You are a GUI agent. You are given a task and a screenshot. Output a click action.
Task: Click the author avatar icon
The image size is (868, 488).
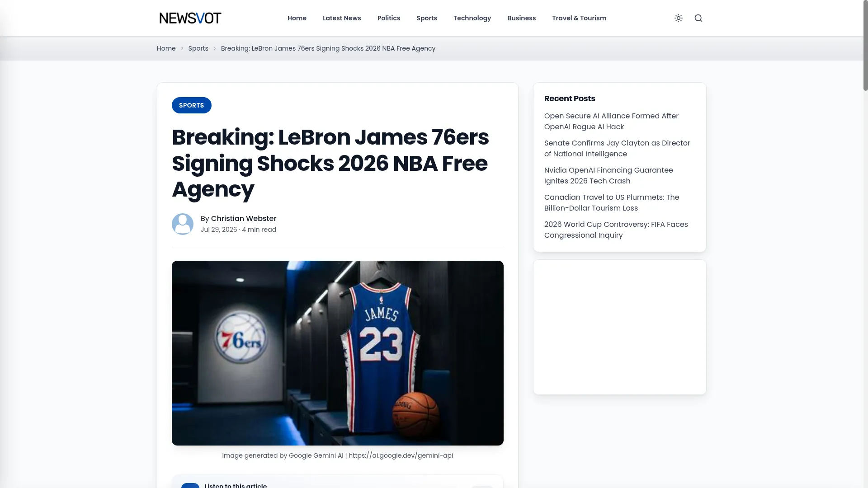click(x=183, y=224)
